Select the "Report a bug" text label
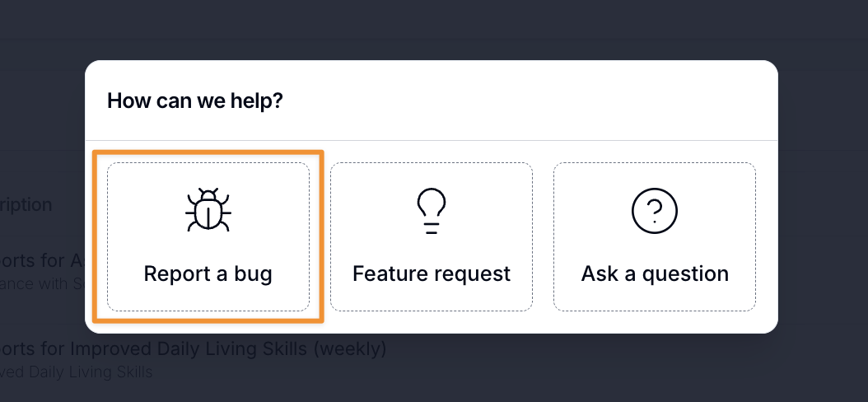 (208, 273)
